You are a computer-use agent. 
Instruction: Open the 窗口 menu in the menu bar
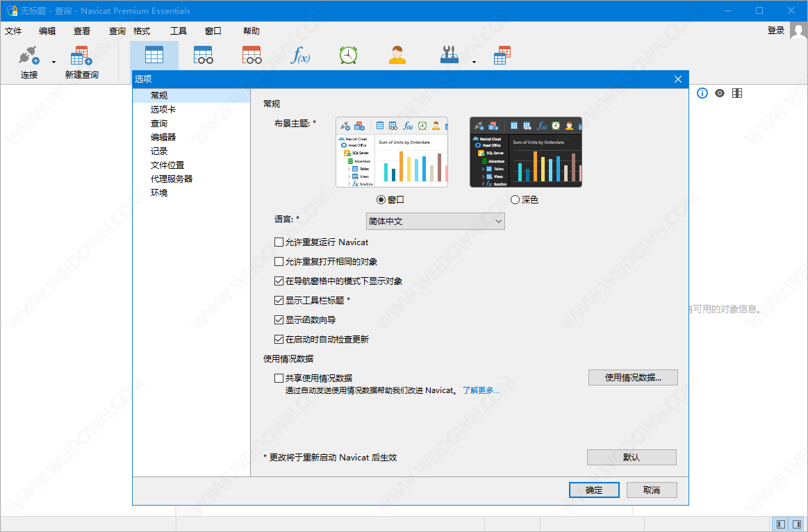(213, 31)
